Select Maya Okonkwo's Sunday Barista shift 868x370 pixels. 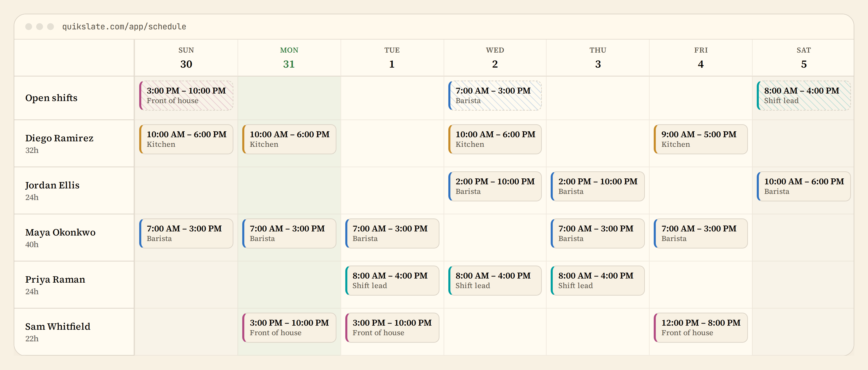[x=186, y=233]
